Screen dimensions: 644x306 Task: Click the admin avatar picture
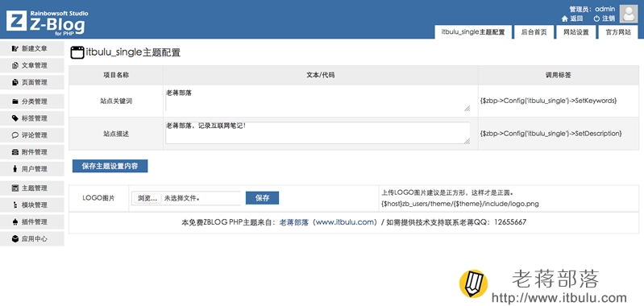coord(629,14)
